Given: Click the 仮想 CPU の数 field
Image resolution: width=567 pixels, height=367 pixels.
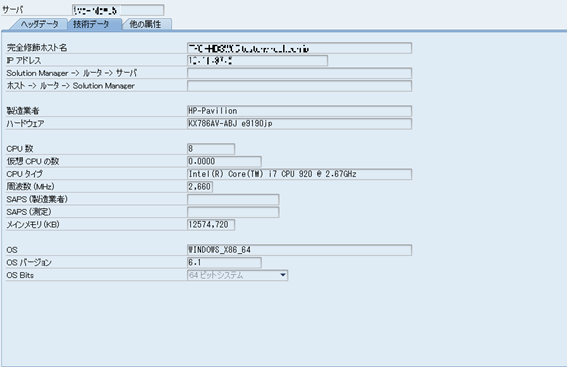Looking at the screenshot, I should pyautogui.click(x=224, y=161).
